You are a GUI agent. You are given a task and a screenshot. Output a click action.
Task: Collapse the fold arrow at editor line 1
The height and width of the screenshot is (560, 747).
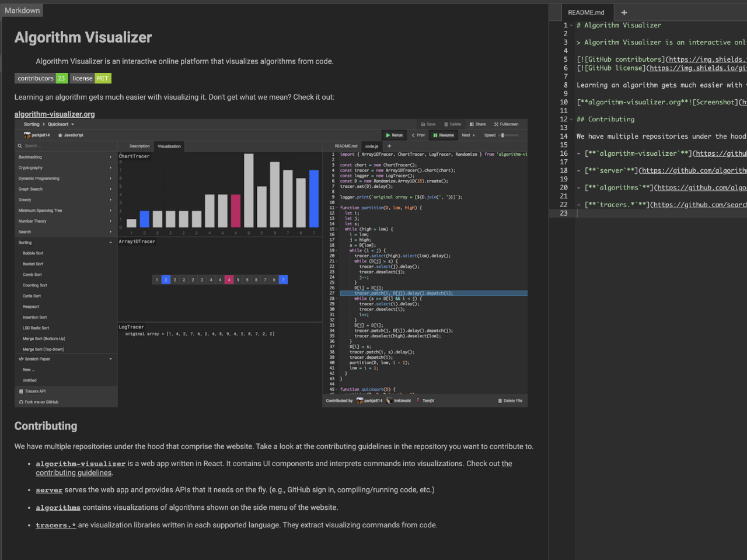coord(571,26)
